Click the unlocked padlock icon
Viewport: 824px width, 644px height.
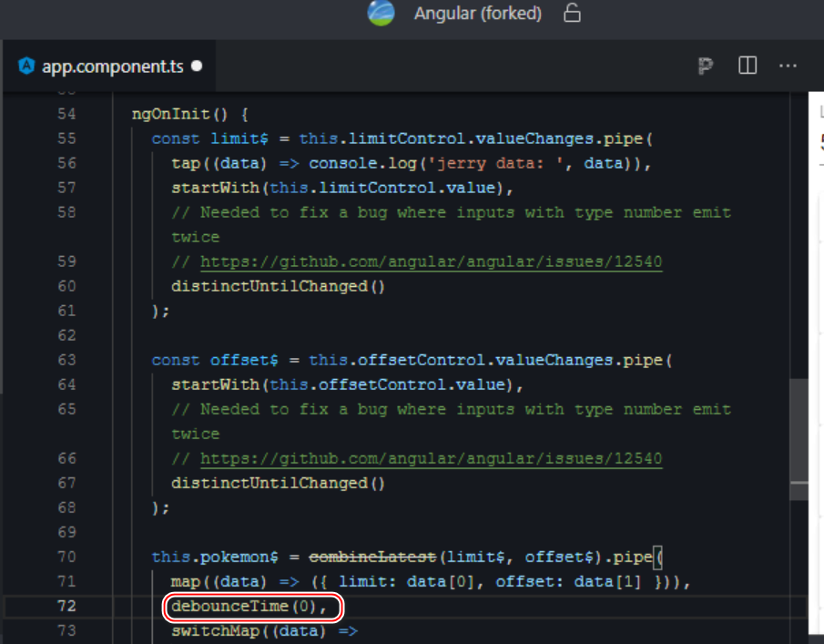click(x=572, y=13)
